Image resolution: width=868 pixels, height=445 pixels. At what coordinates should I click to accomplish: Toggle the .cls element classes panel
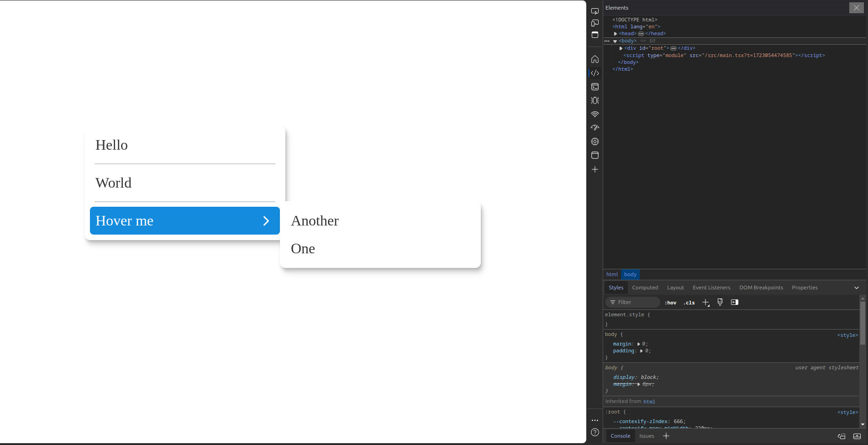pos(689,303)
